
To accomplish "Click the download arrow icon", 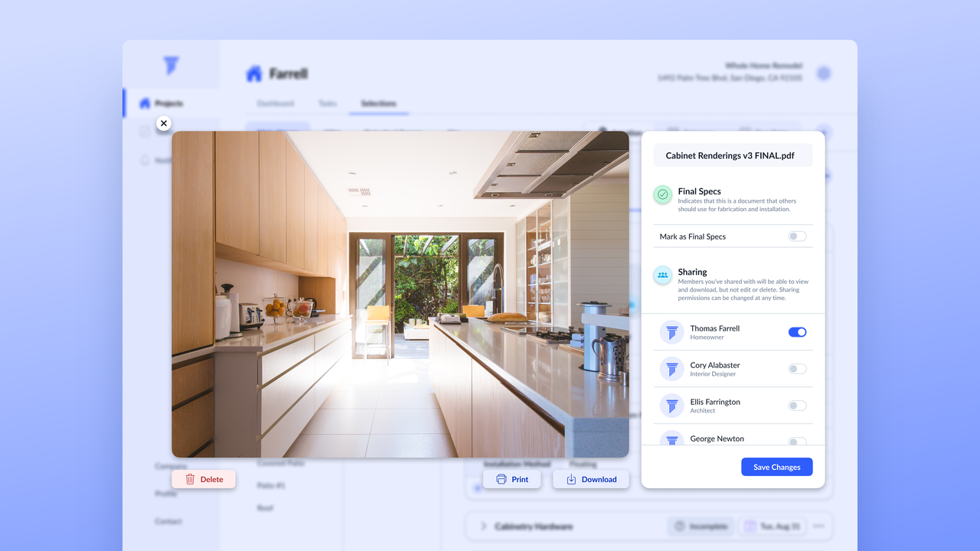I will [571, 479].
